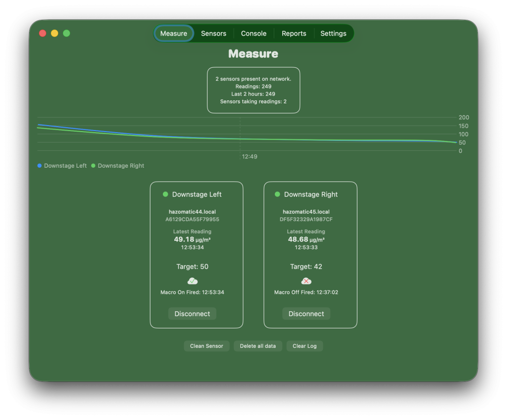The height and width of the screenshot is (420, 507).
Task: Click the 12:49 time marker on chart
Action: click(249, 157)
